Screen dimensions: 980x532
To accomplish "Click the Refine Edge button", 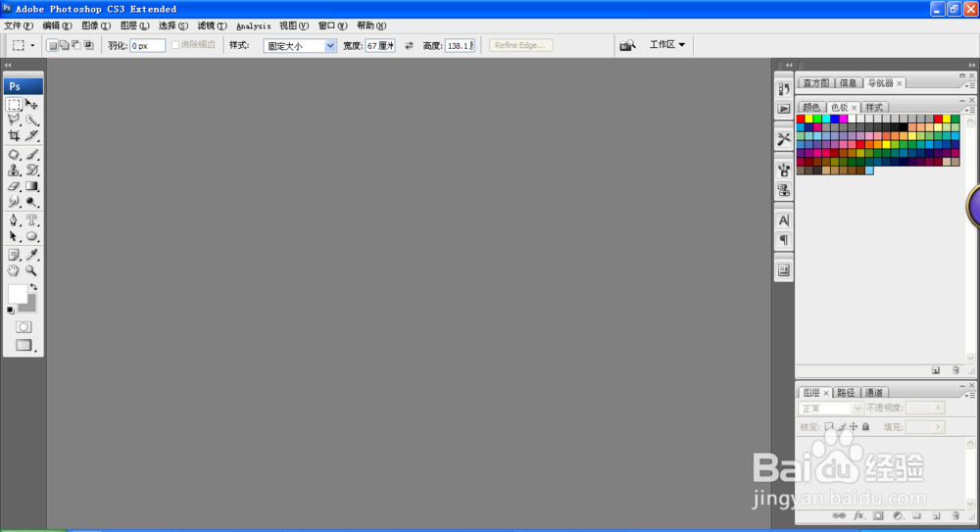I will tap(520, 45).
